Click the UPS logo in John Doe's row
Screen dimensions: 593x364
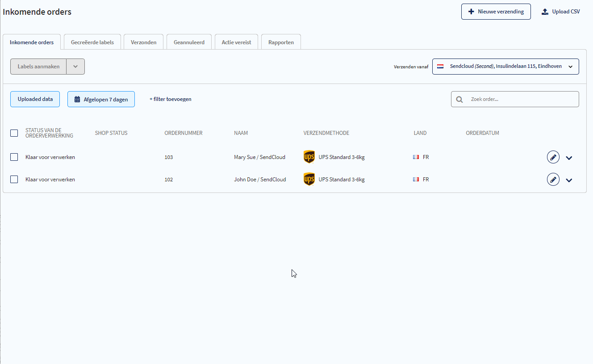pyautogui.click(x=309, y=180)
